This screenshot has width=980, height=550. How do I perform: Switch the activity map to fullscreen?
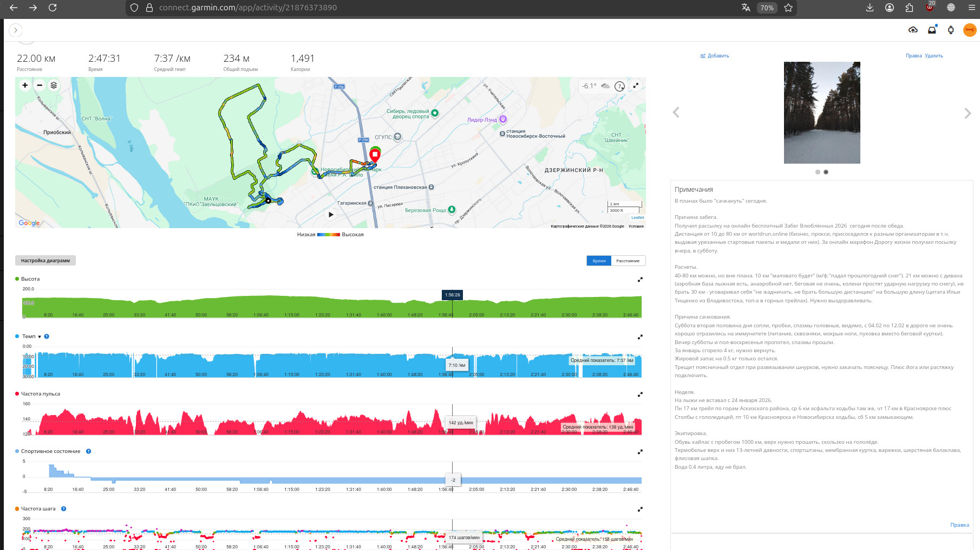(636, 86)
